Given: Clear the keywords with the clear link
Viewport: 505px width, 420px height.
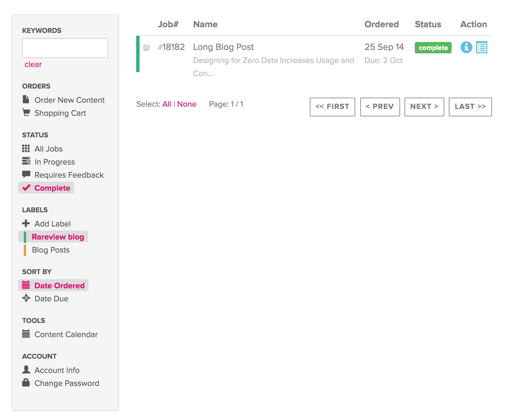Looking at the screenshot, I should [33, 64].
